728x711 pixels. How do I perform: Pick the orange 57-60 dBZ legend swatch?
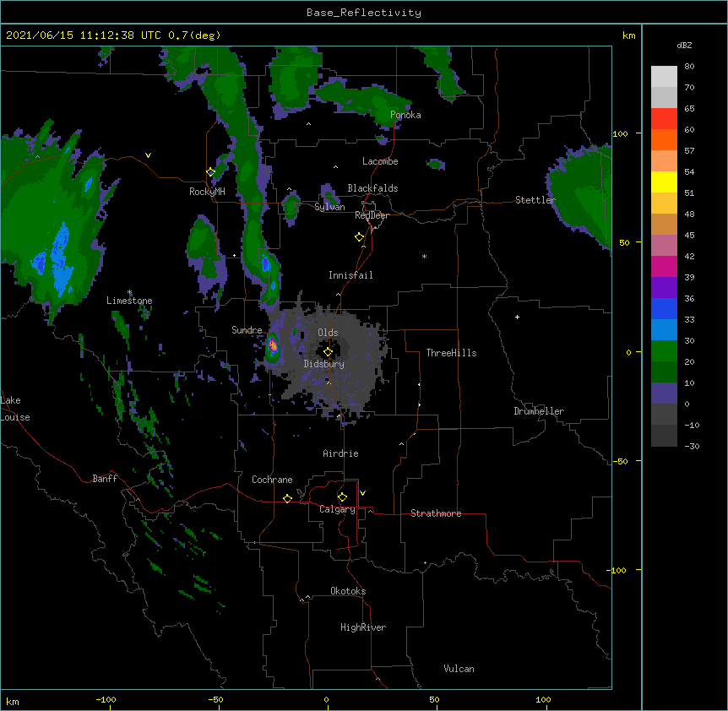pyautogui.click(x=664, y=139)
